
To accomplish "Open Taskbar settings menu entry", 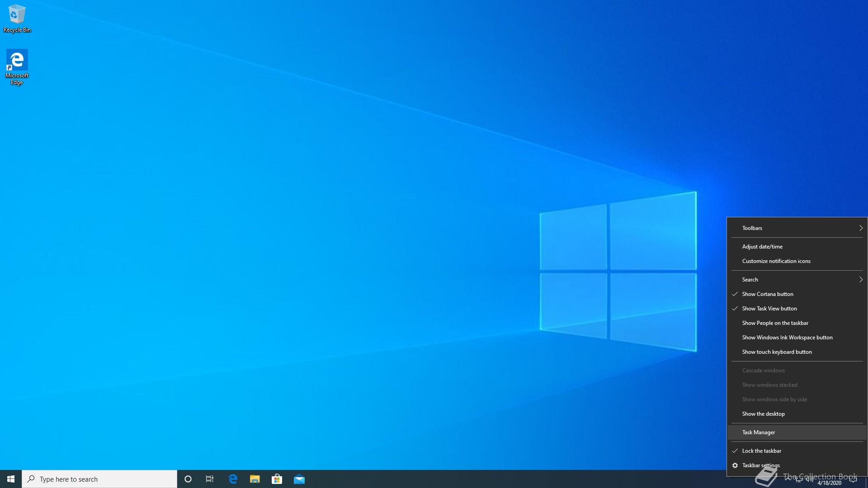I will pyautogui.click(x=797, y=465).
